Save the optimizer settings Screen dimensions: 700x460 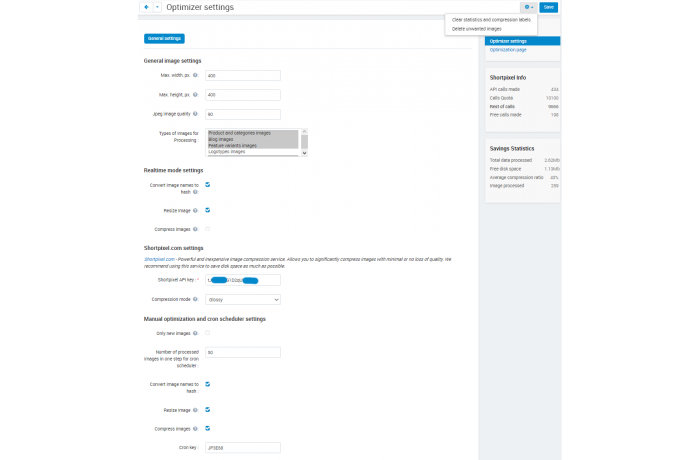click(x=549, y=7)
